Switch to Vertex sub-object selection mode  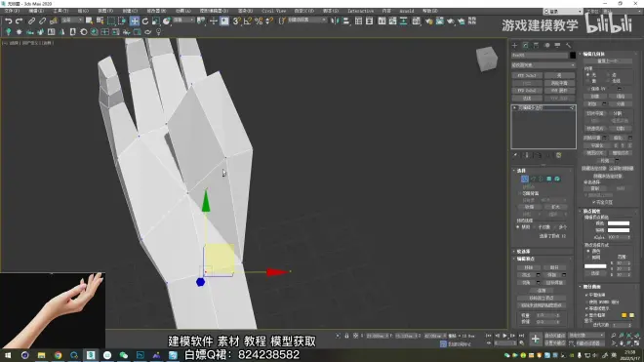pos(525,179)
